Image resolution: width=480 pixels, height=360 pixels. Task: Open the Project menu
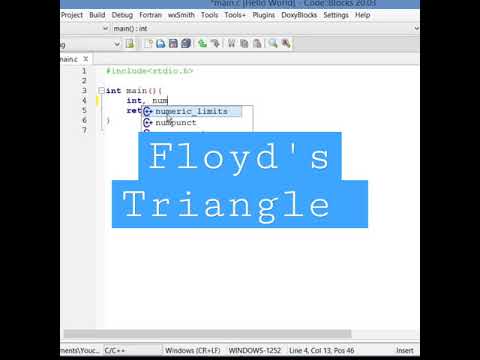72,15
